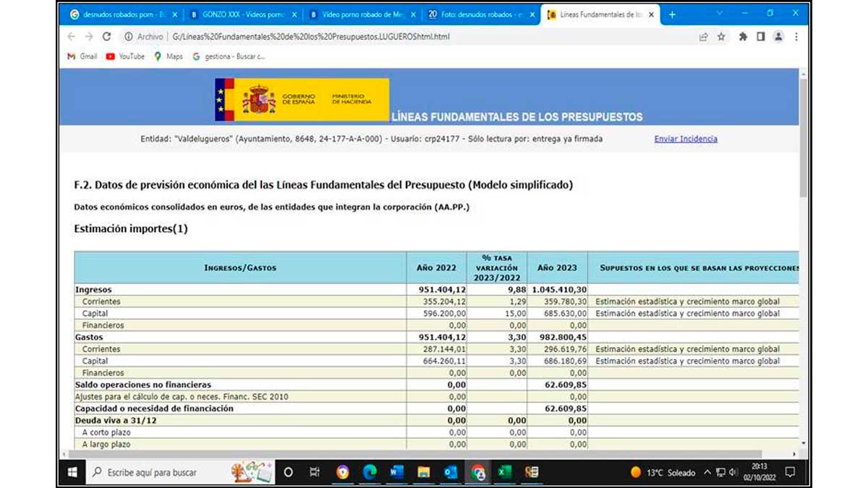Open Chrome's side panel icon
The width and height of the screenshot is (868, 488).
[x=760, y=36]
